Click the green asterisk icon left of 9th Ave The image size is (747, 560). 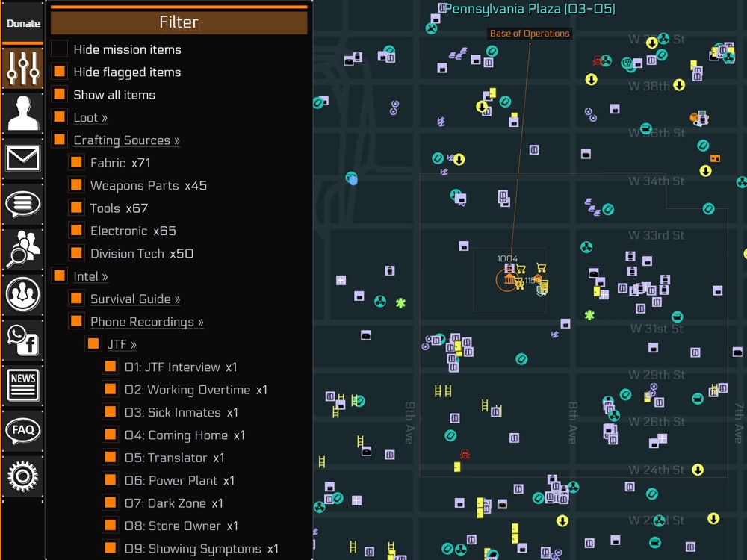point(400,303)
